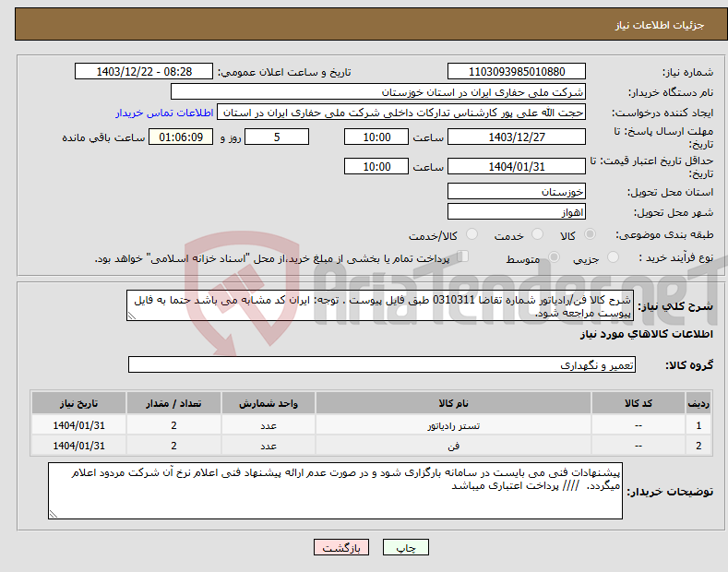Click validity time 10:00 field beside 1404/01/31
The height and width of the screenshot is (572, 728).
click(376, 166)
